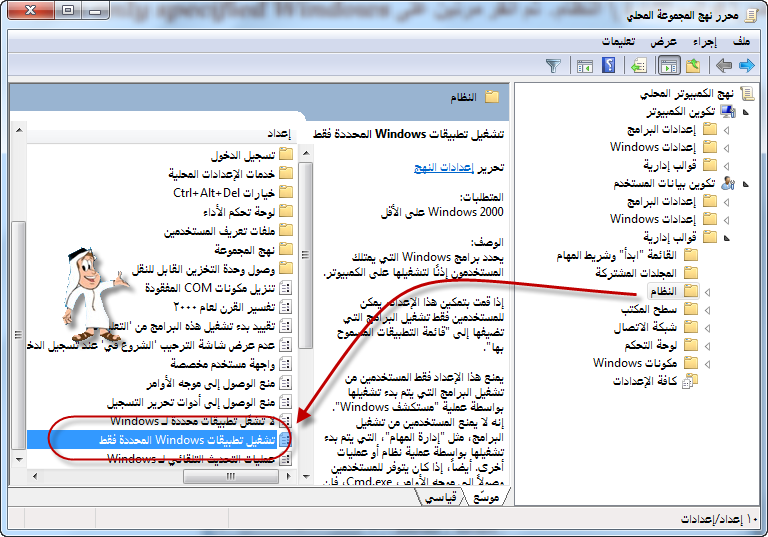
Task: Select منع الوصول إلى أدوات تحرير التسجيل
Action: (x=192, y=402)
